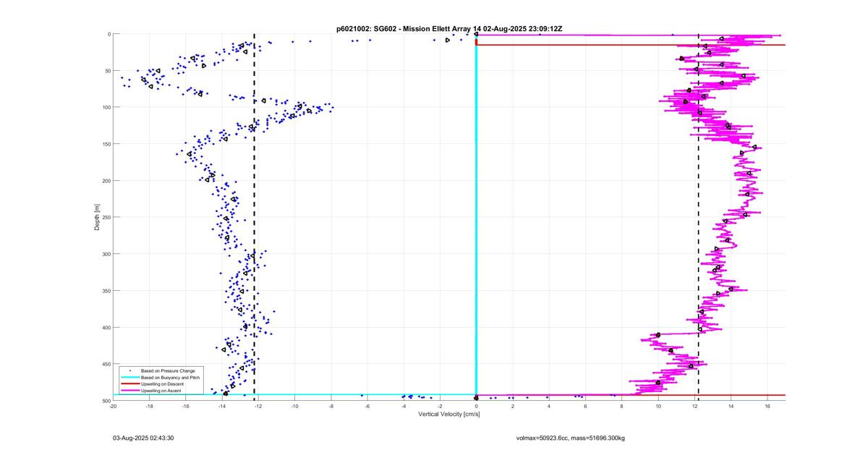Click x-axis tick label "16"
Viewport: 868px width, 450px height.
767,406
